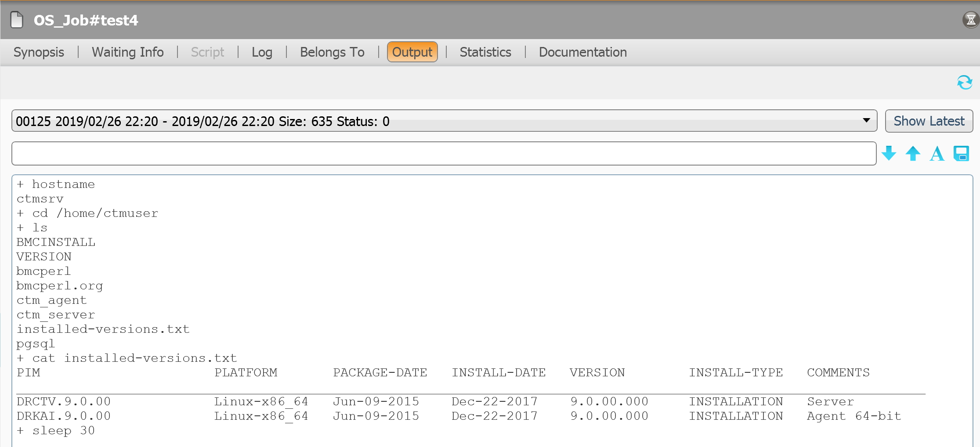
Task: Toggle the match case A icon
Action: coord(937,154)
